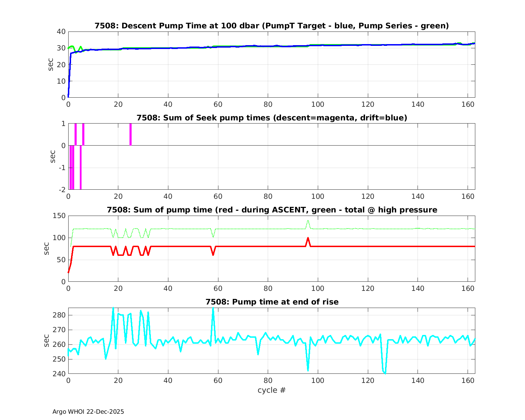Click the green dotted peak near cycle 96
The height and width of the screenshot is (420, 525).
pos(308,221)
